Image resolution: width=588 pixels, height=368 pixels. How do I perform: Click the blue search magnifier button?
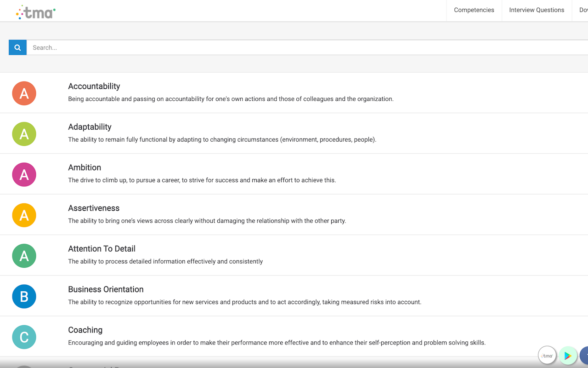click(17, 47)
